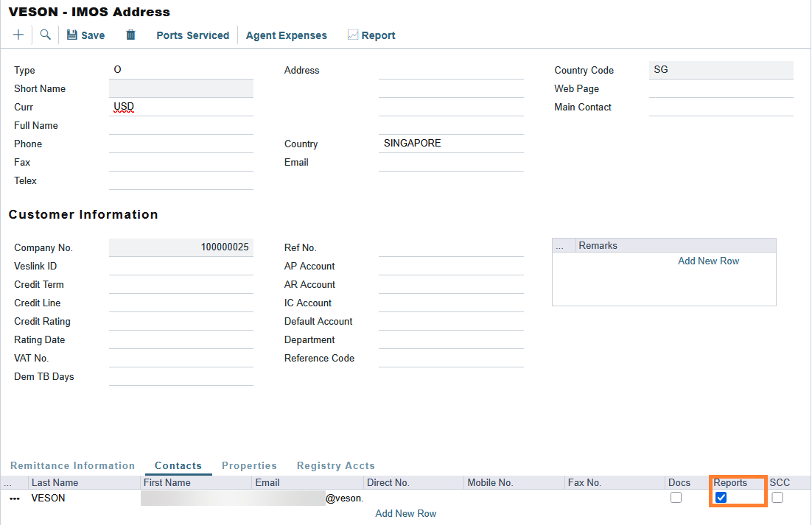Click Company No. field with 100000025
Image resolution: width=812 pixels, height=525 pixels.
(181, 247)
